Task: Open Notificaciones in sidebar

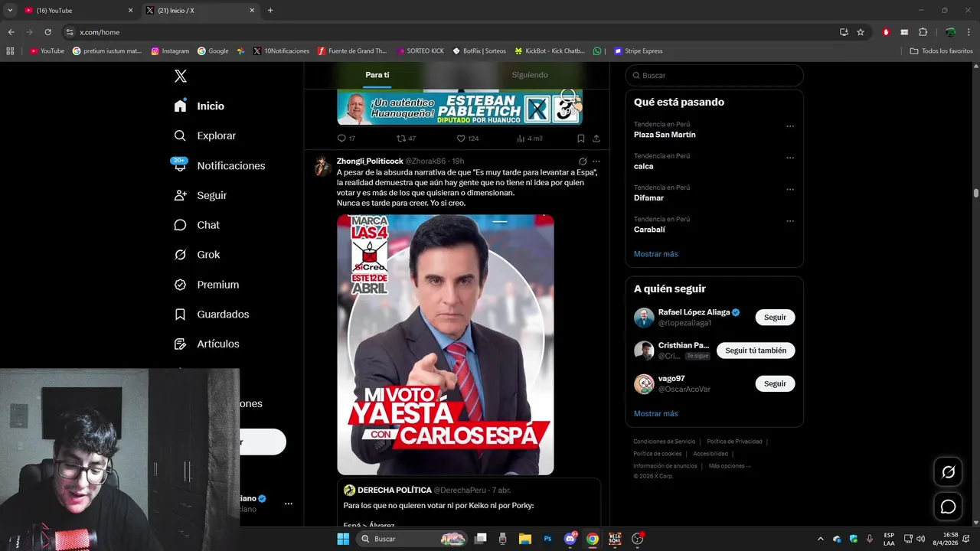Action: coord(219,166)
